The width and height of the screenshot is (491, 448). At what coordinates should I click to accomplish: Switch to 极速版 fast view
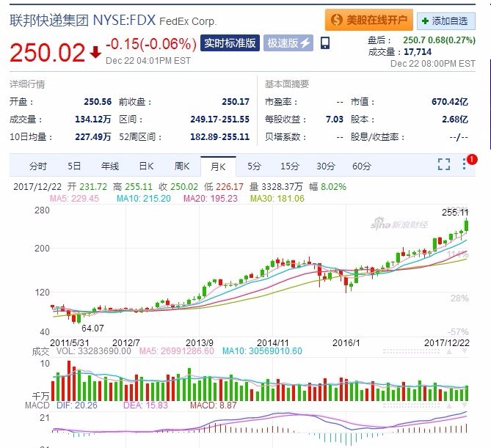(x=288, y=43)
